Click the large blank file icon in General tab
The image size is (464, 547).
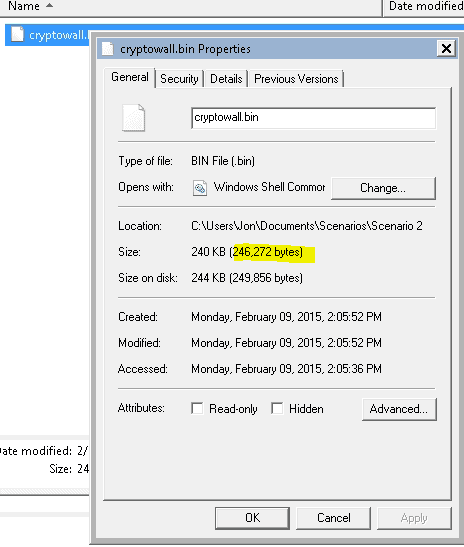[x=133, y=118]
